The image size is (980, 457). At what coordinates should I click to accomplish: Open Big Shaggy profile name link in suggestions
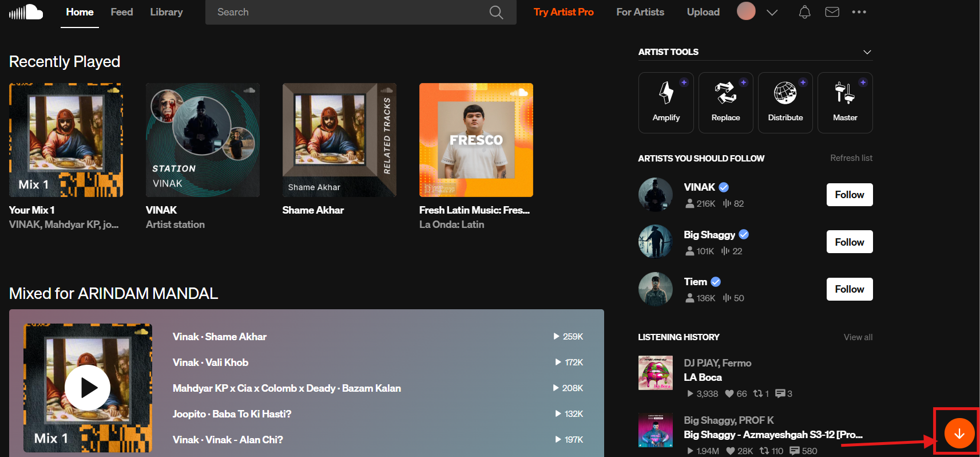(x=709, y=235)
